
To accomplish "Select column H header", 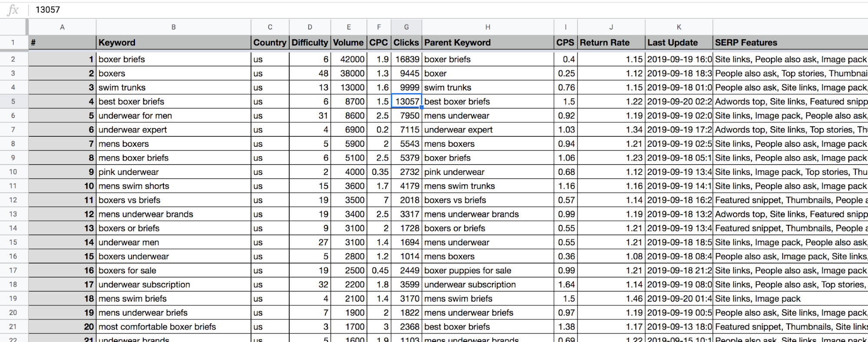I will 488,27.
